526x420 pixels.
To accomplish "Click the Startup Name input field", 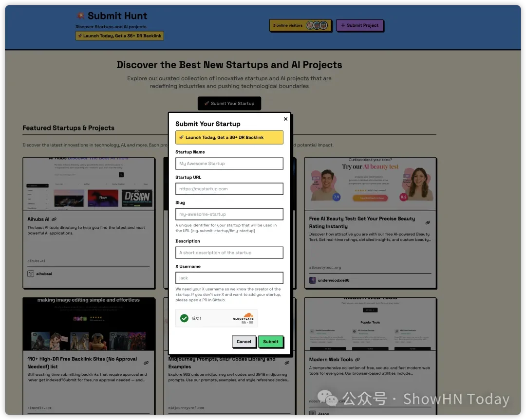I will 229,164.
